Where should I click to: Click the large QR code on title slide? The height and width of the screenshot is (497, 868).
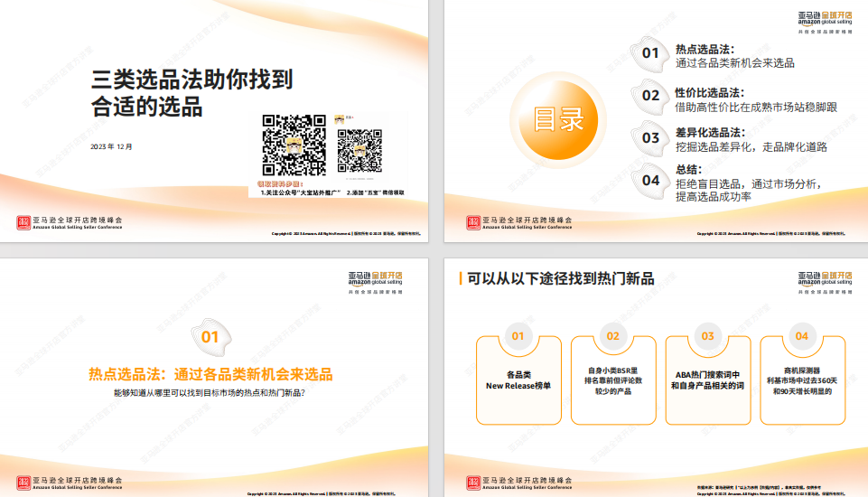point(294,145)
